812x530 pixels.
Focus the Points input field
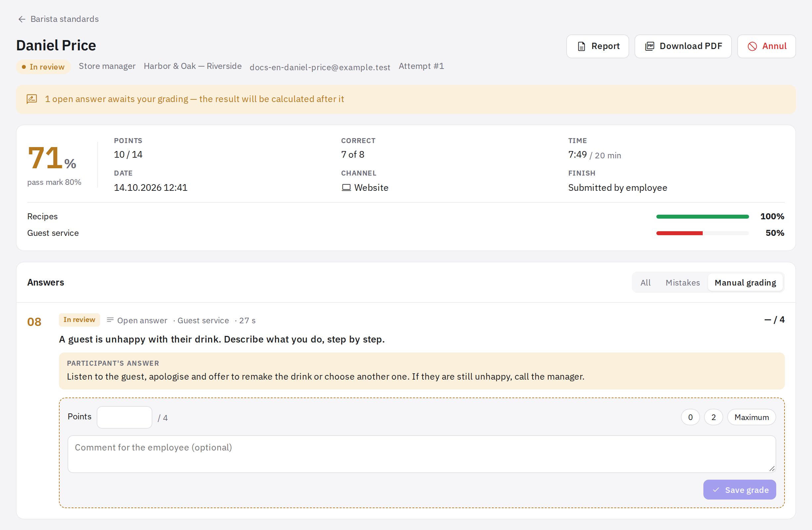125,417
